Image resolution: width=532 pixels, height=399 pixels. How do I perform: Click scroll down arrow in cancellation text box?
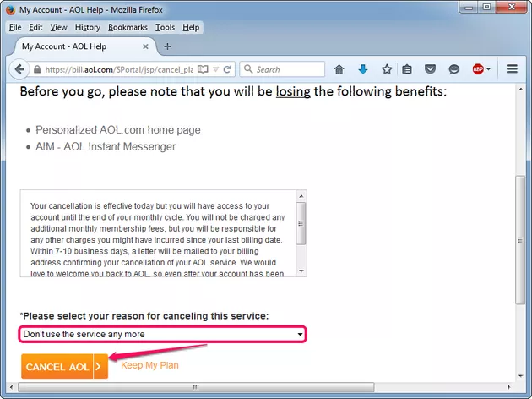point(301,271)
